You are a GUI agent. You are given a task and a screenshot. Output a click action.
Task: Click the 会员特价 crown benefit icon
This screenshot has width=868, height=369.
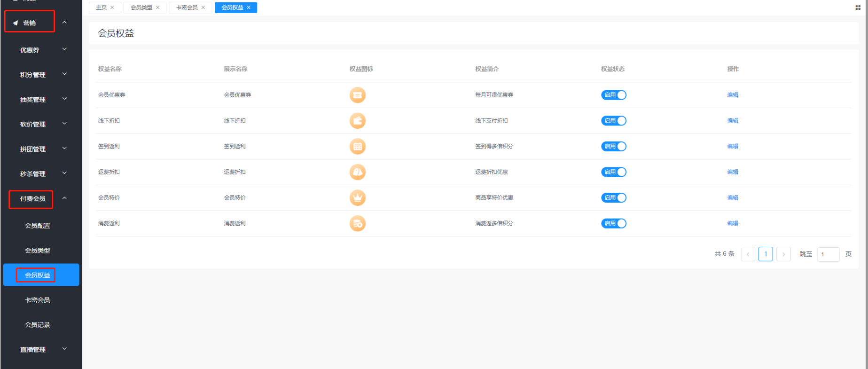click(x=357, y=198)
